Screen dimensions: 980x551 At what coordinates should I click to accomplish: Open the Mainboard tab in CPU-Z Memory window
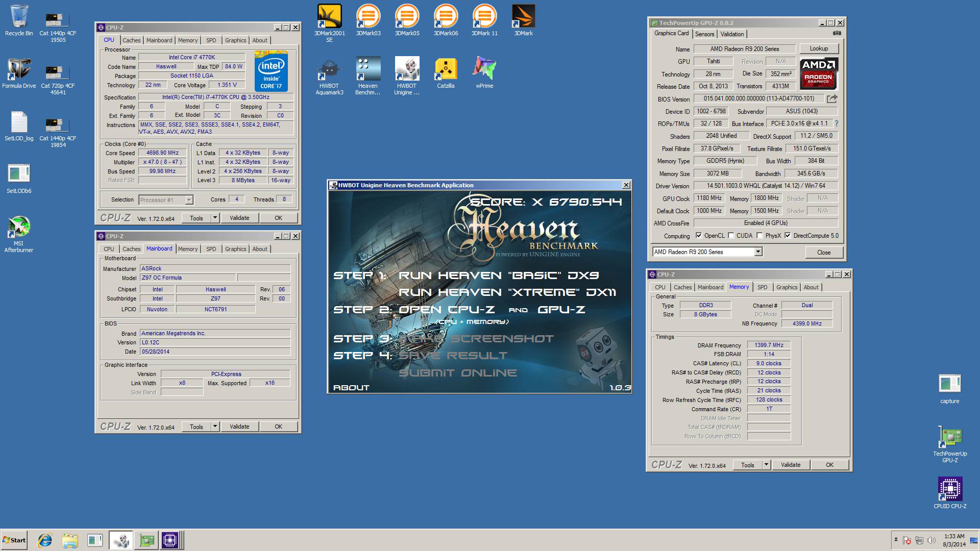click(x=710, y=287)
